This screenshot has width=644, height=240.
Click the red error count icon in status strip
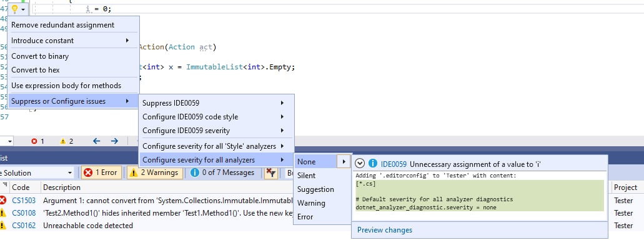click(x=34, y=141)
